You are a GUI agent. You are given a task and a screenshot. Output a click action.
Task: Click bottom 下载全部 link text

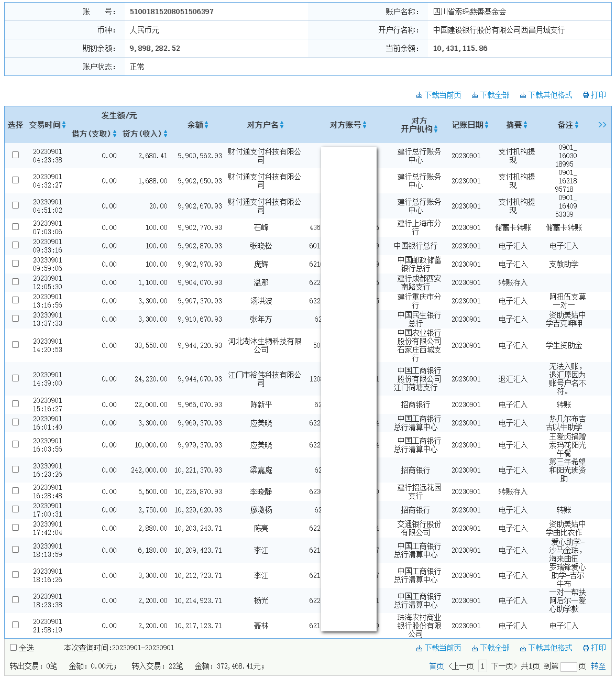pos(495,648)
